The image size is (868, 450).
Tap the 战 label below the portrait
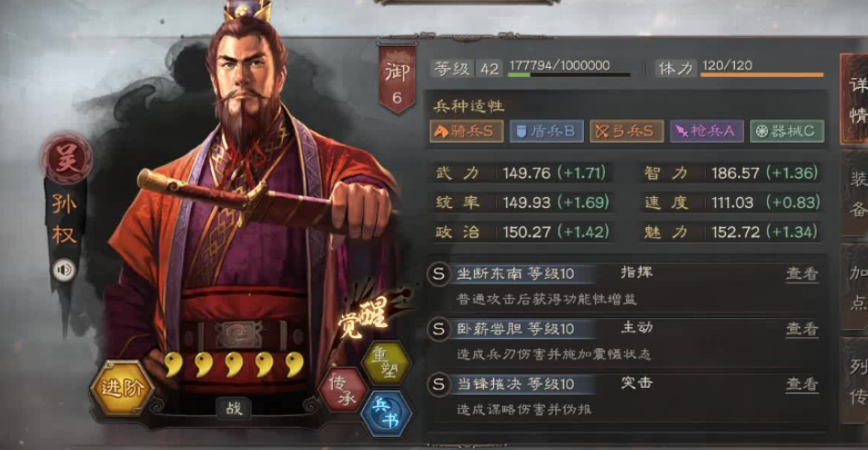point(234,408)
